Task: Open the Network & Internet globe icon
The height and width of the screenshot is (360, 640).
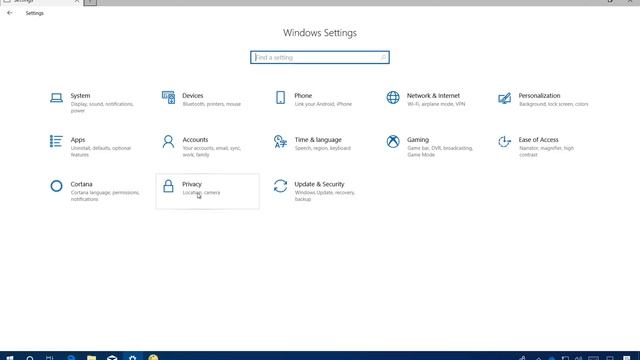Action: [393, 97]
